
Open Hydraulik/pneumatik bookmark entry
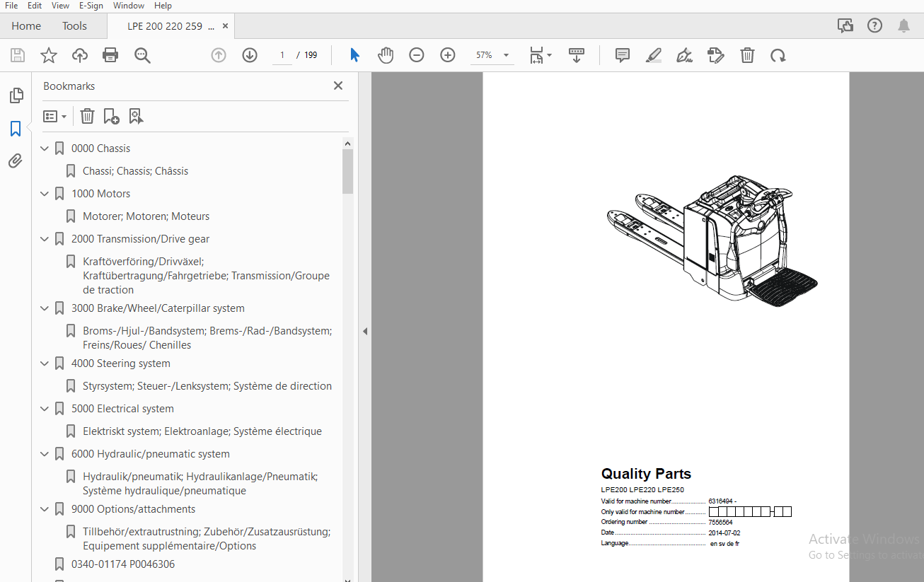tap(200, 484)
